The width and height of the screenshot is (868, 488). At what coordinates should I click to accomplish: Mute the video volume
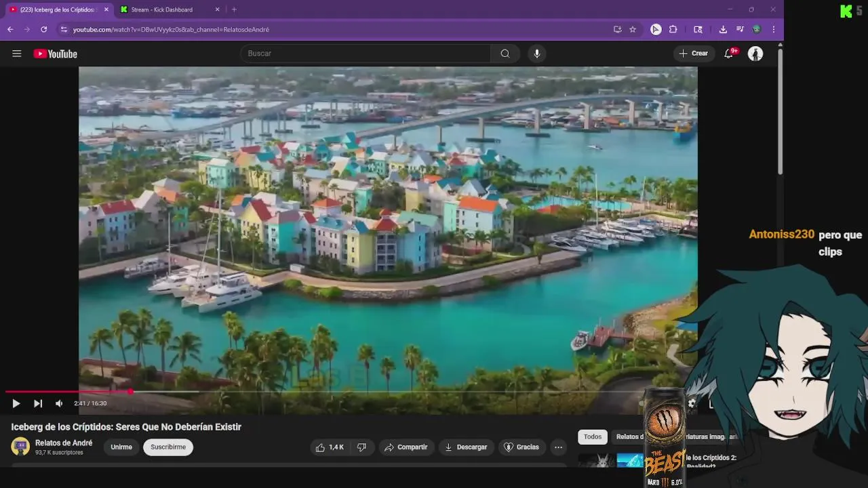(59, 403)
